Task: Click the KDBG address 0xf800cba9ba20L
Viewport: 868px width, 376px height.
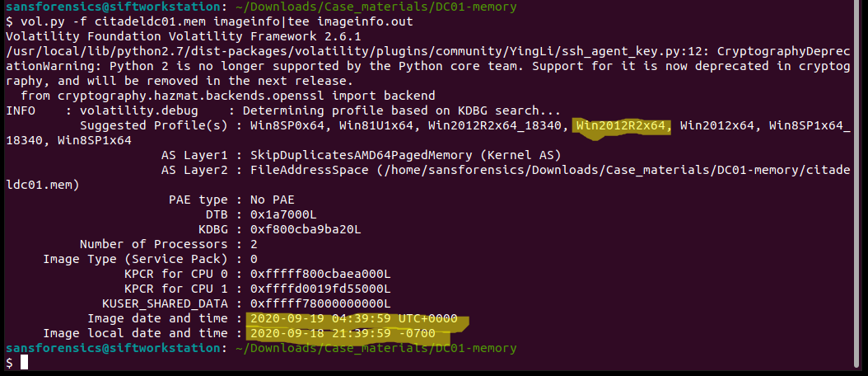Action: pyautogui.click(x=306, y=229)
